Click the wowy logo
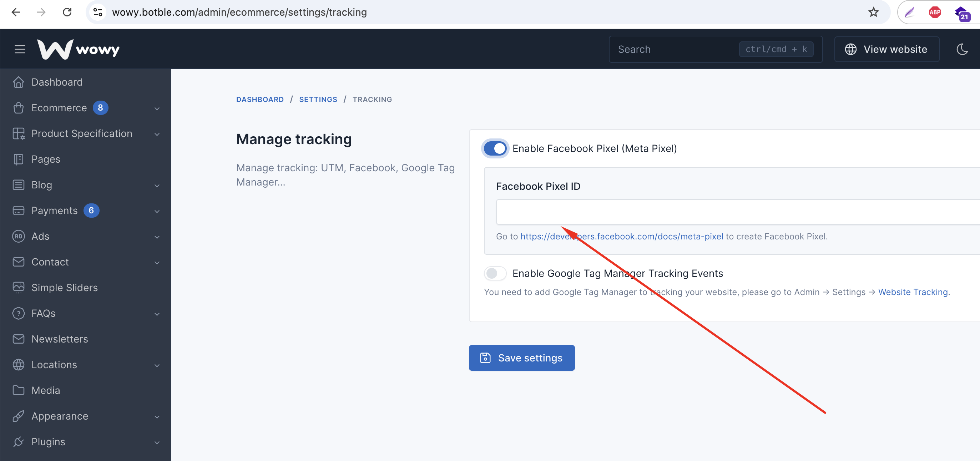 pos(79,49)
